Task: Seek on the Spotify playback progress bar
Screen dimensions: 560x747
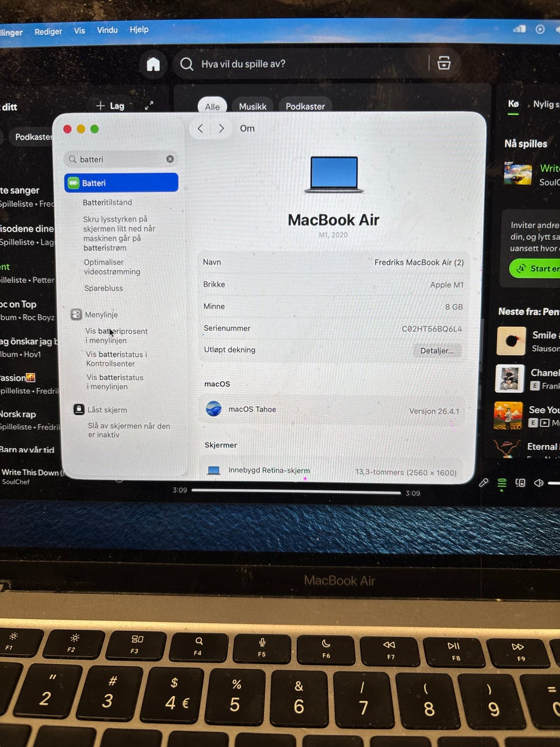Action: click(296, 491)
